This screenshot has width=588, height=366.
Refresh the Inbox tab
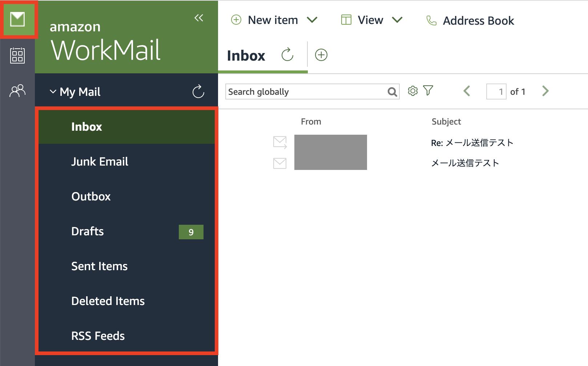click(287, 55)
